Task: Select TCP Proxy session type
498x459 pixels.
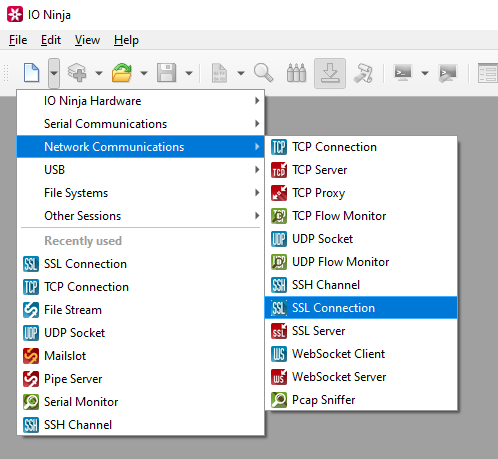Action: (361, 193)
